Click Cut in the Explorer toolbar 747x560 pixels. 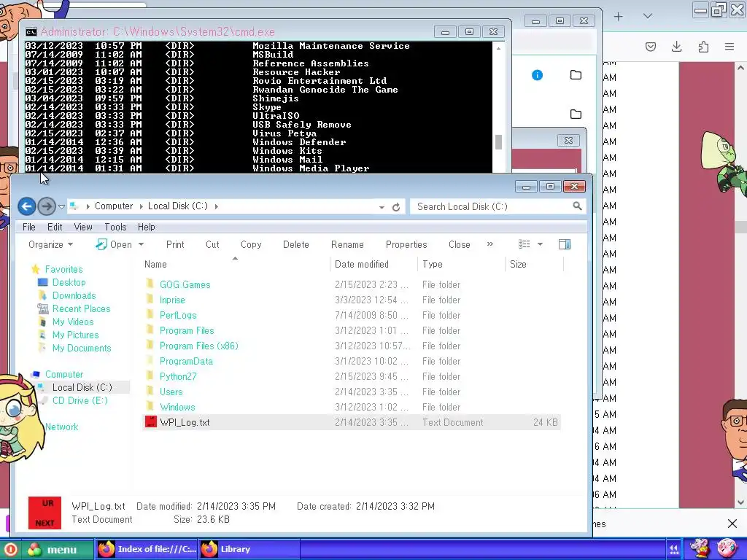click(212, 245)
